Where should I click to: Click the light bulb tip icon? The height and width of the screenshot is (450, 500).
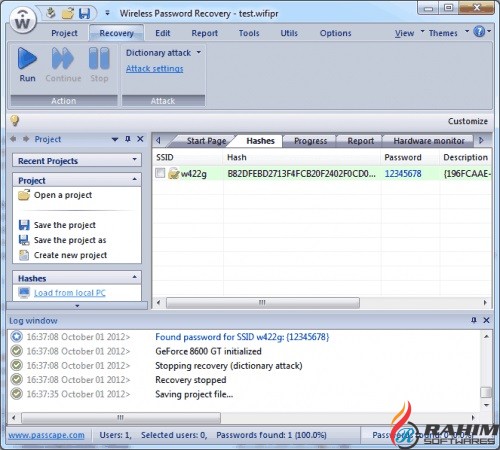(15, 121)
